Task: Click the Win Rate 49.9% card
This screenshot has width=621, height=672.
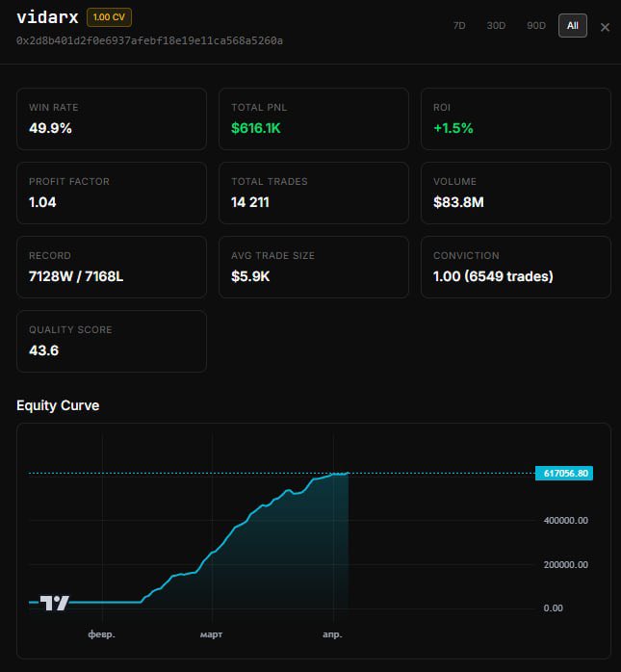Action: click(x=112, y=118)
